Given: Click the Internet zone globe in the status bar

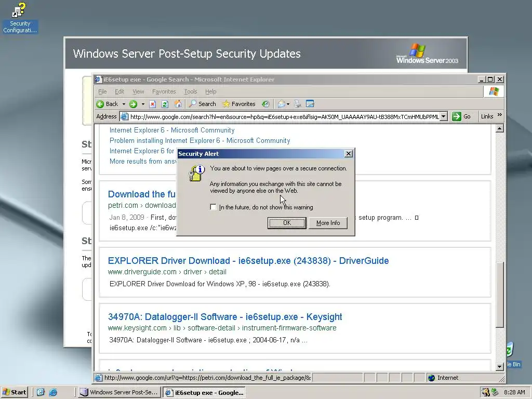Looking at the screenshot, I should pos(432,378).
